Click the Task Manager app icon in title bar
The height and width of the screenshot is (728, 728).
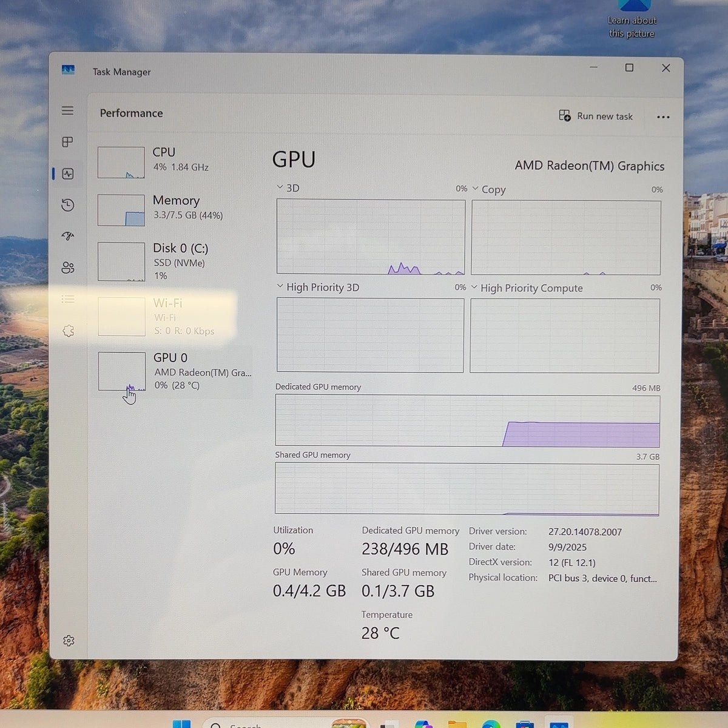pos(68,70)
